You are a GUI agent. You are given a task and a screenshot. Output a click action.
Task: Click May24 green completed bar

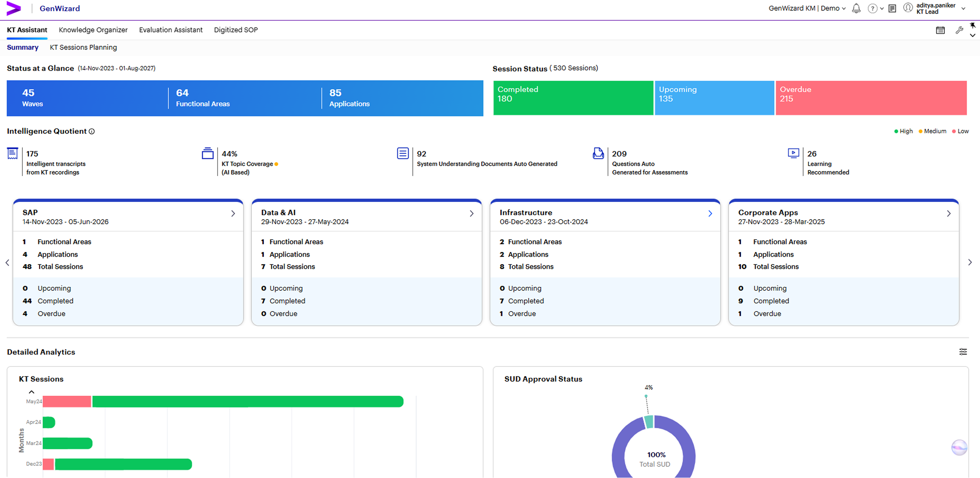(248, 401)
